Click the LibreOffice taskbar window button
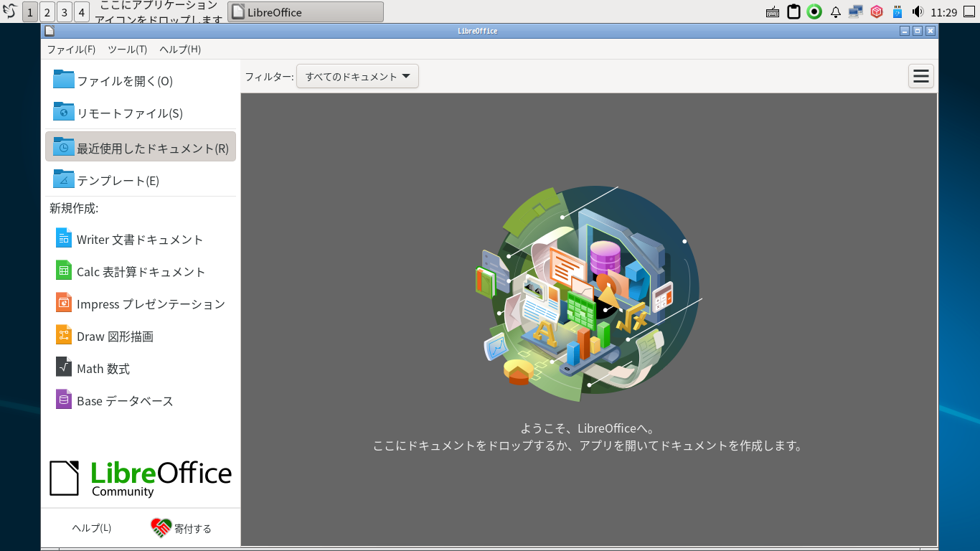Image resolution: width=980 pixels, height=551 pixels. point(306,12)
